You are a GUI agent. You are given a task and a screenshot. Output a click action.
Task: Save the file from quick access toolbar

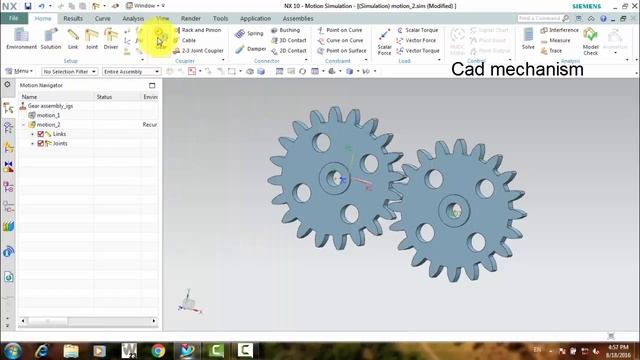pyautogui.click(x=27, y=6)
